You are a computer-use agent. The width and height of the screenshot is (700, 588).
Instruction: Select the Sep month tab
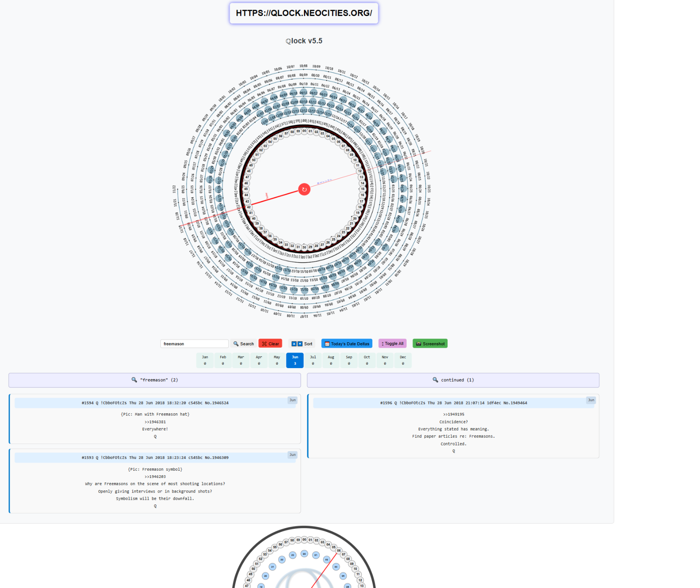tap(349, 360)
